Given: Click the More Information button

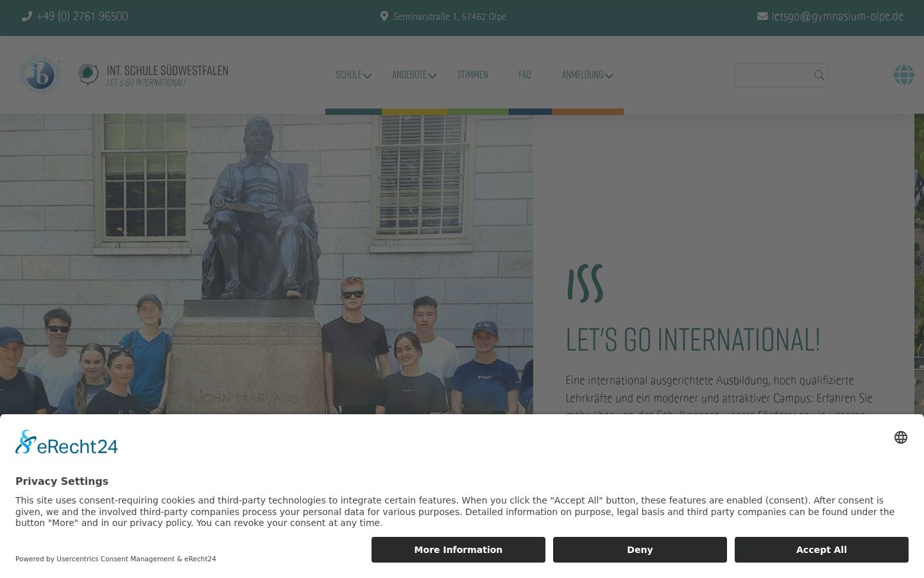Looking at the screenshot, I should click(458, 550).
